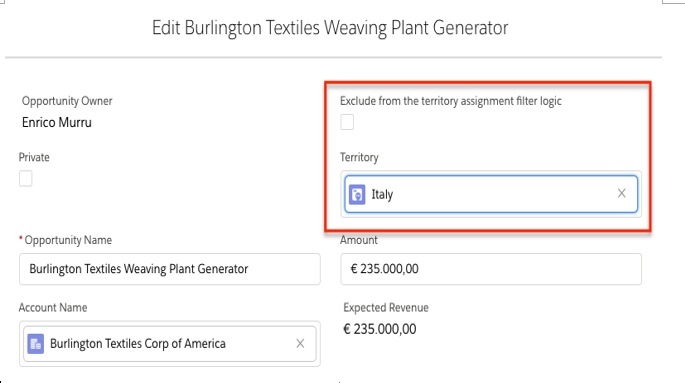Click the account icon beside Burlington Textiles Corp
685x383 pixels.
point(35,344)
